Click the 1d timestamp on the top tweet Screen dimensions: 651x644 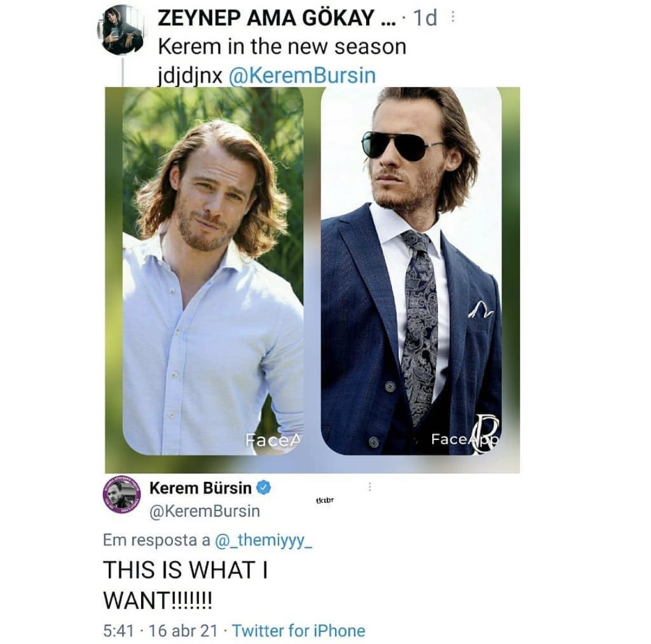[425, 18]
